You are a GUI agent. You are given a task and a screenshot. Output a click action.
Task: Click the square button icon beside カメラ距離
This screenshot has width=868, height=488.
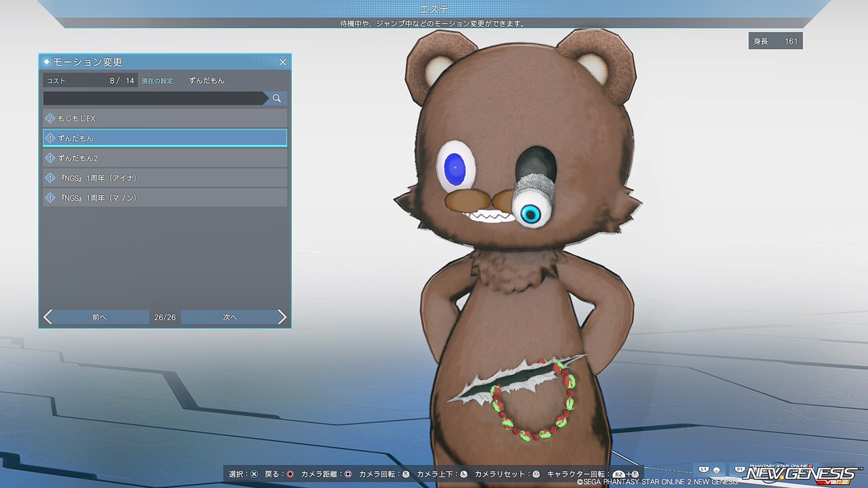(347, 474)
